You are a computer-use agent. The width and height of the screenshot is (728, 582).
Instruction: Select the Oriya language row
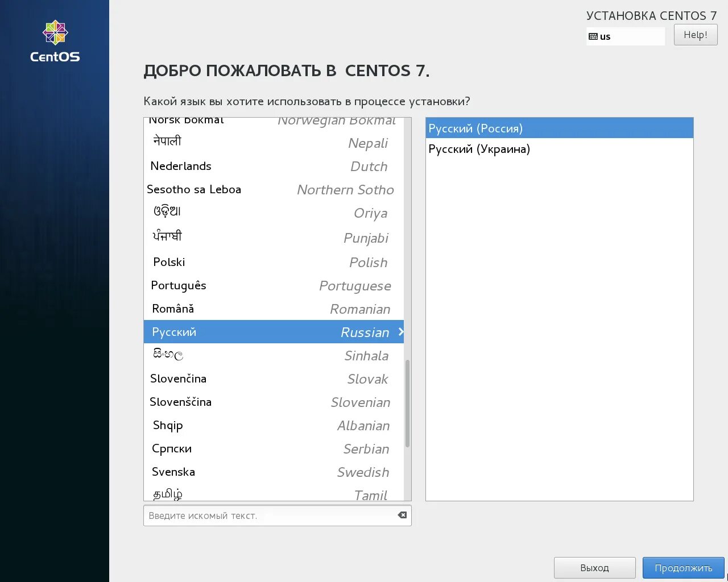point(274,213)
